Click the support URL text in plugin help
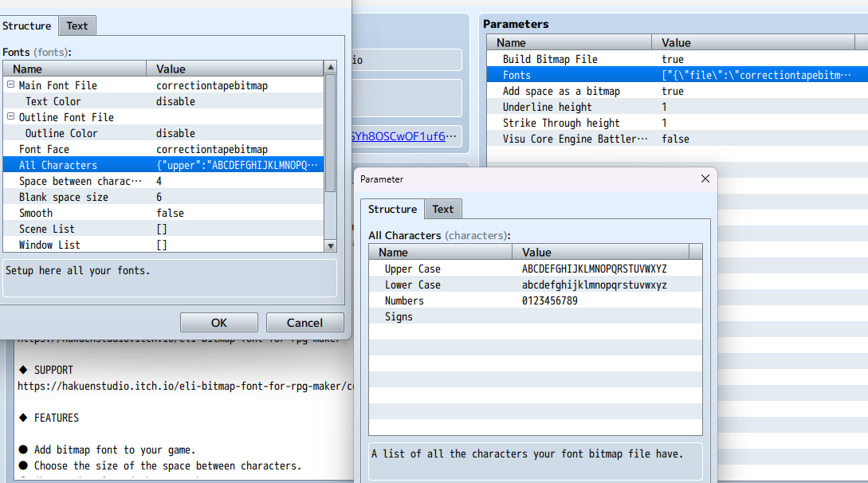Screen dimensions: 868x483 point(185,387)
